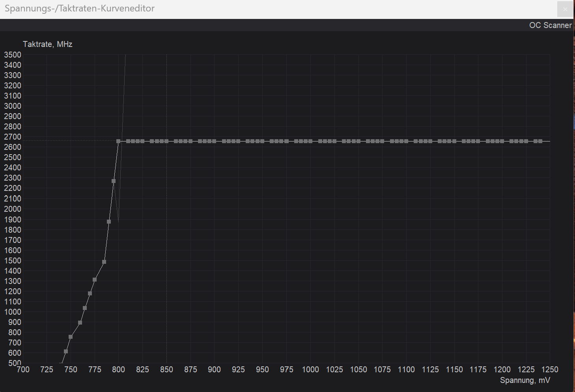Screen dimensions: 575x392
Task: Select the first point on the 2650 MHz plateau
Action: click(118, 141)
